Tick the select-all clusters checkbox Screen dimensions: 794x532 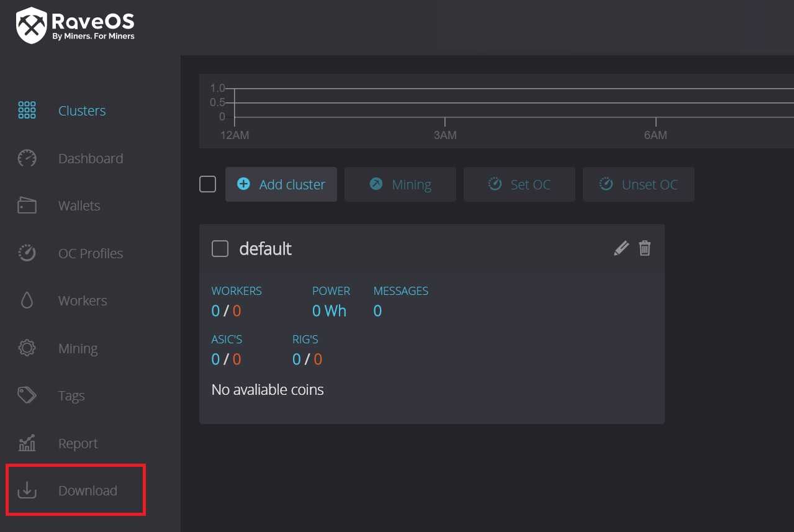click(x=207, y=184)
